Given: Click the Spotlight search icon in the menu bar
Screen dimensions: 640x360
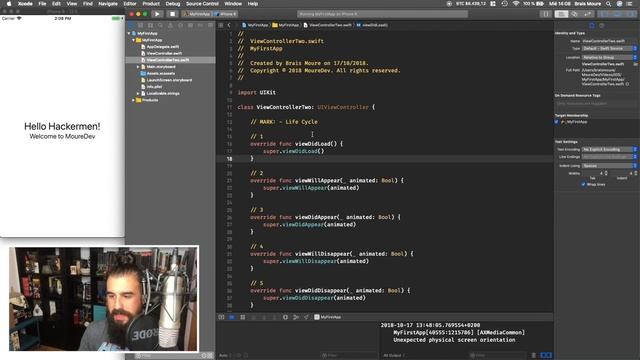Looking at the screenshot, I should click(609, 4).
